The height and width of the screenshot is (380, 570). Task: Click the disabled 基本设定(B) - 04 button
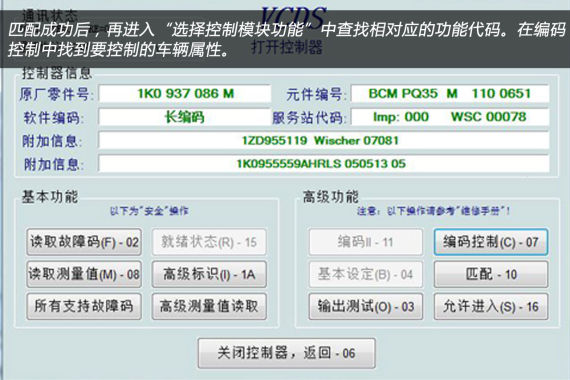[366, 274]
